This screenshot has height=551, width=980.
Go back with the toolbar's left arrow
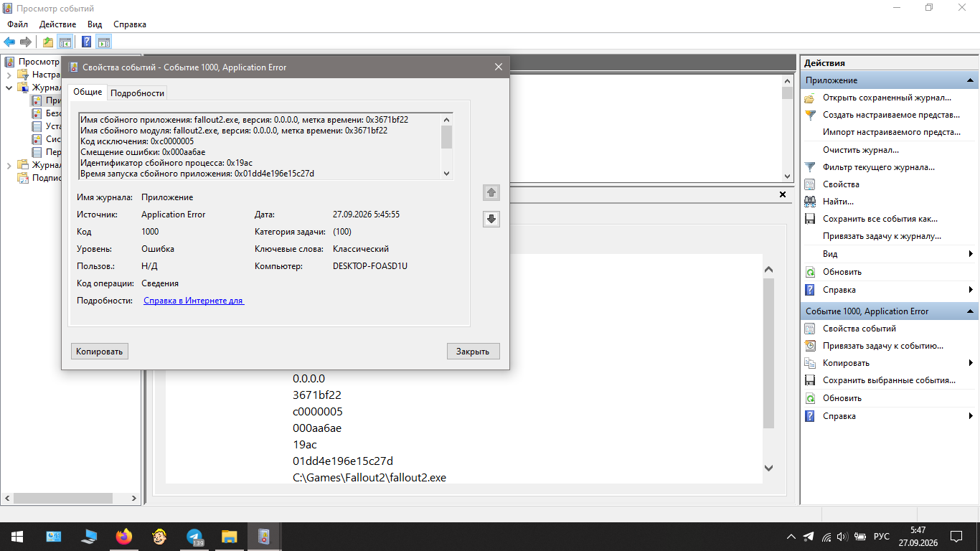9,42
